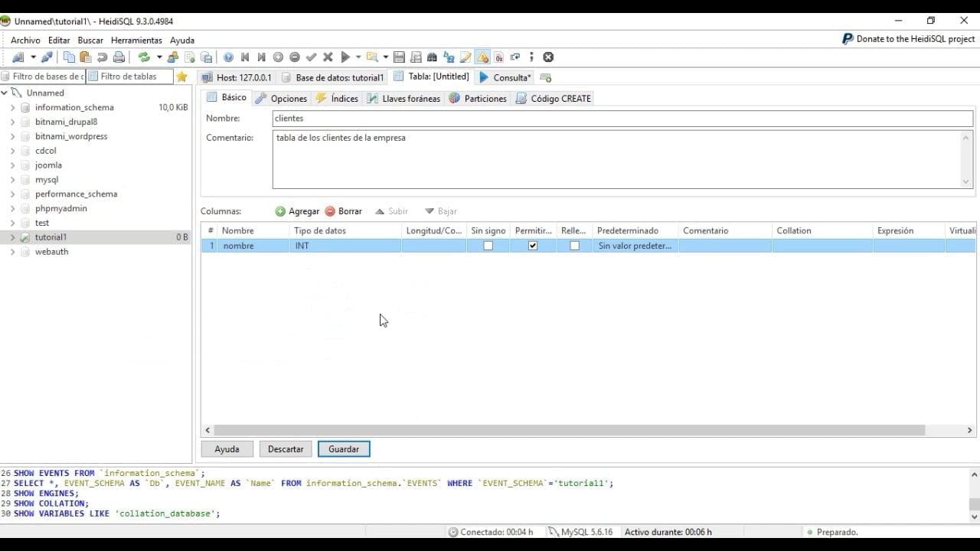Run the query with the play icon
The width and height of the screenshot is (980, 551).
345,57
